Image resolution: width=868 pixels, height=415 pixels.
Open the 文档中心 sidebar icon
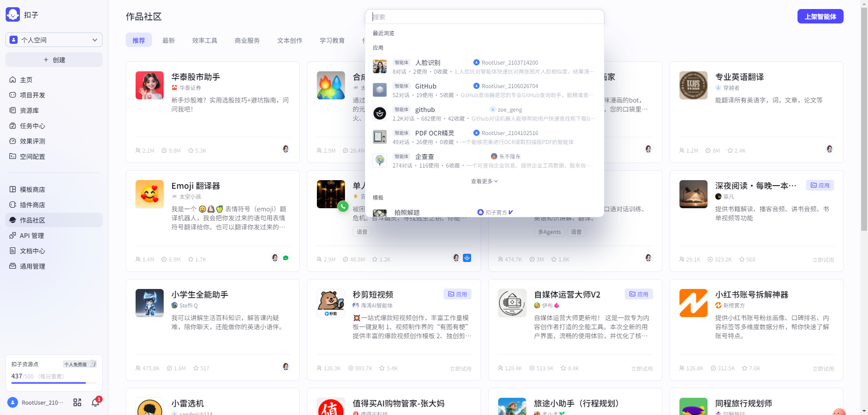coord(13,251)
